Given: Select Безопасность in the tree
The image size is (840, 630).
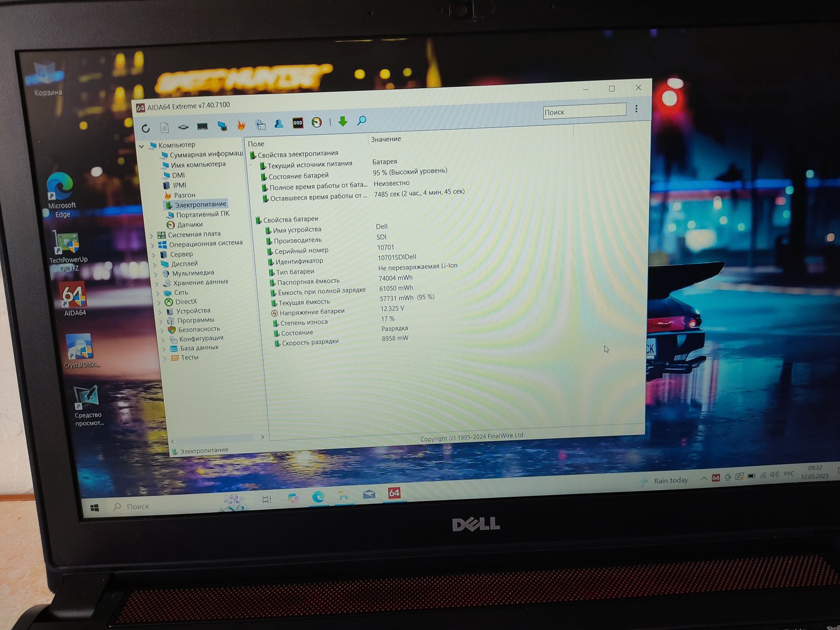Looking at the screenshot, I should coord(194,330).
